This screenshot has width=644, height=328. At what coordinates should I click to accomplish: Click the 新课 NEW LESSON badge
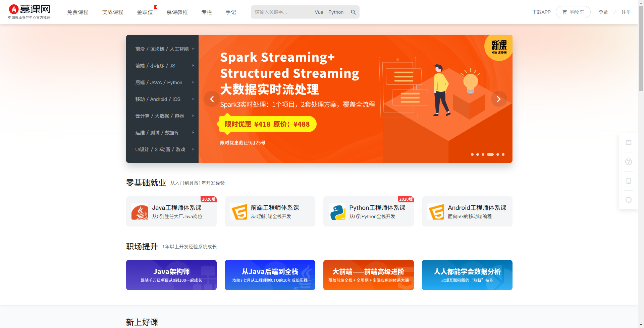[499, 47]
